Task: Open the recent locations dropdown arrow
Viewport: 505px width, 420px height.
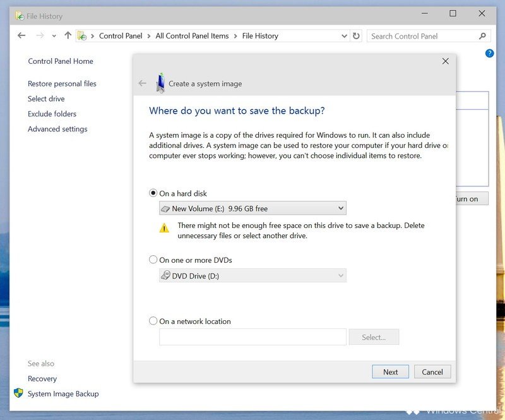Action: click(x=54, y=36)
